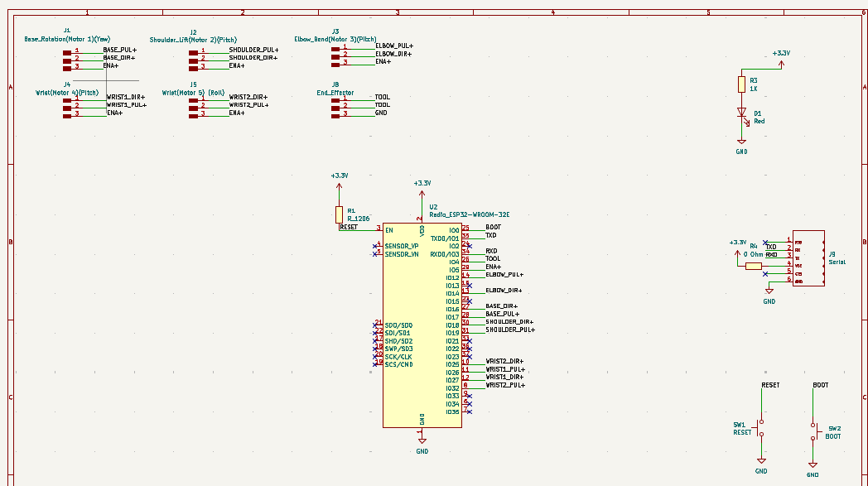Click the Red value next to D1
This screenshot has width=868, height=486.
coord(759,121)
